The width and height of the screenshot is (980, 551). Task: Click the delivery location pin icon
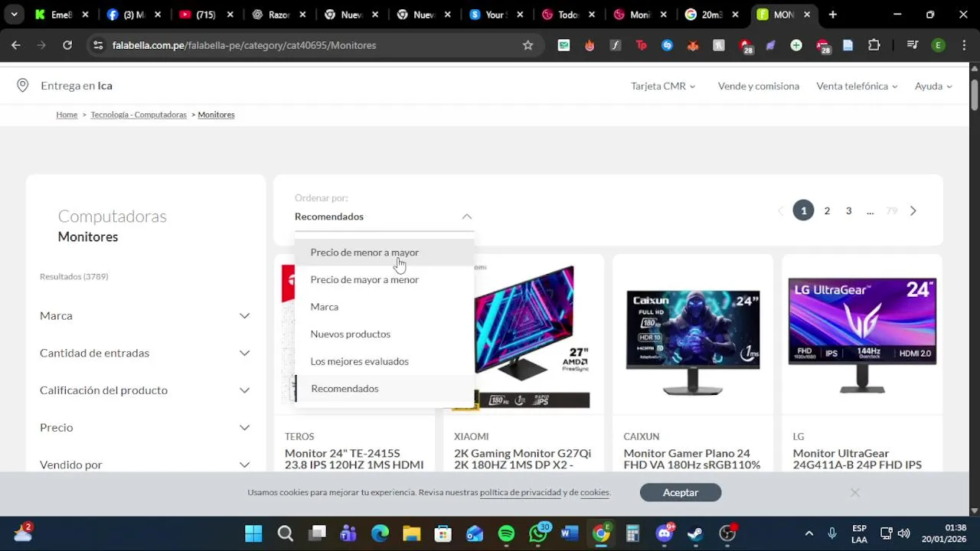point(22,86)
